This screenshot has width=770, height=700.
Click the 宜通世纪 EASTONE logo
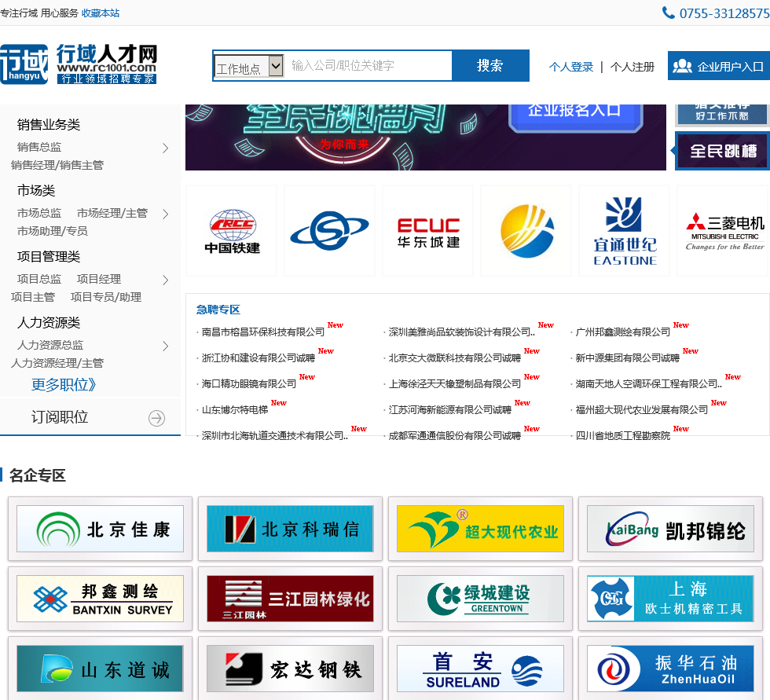click(624, 231)
